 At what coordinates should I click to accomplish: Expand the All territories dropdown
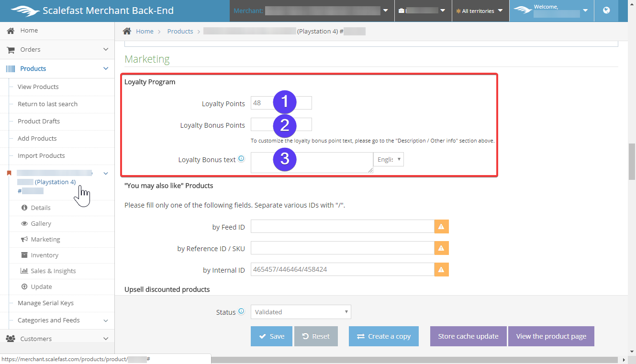480,11
